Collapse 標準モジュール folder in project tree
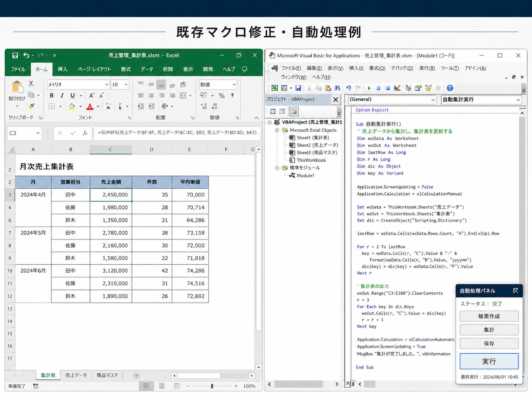Image resolution: width=532 pixels, height=399 pixels. point(277,167)
